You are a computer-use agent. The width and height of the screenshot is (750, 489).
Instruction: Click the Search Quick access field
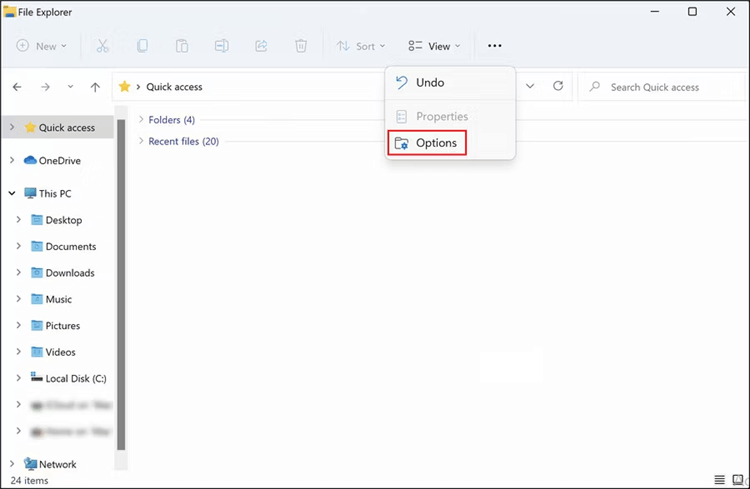tap(662, 87)
